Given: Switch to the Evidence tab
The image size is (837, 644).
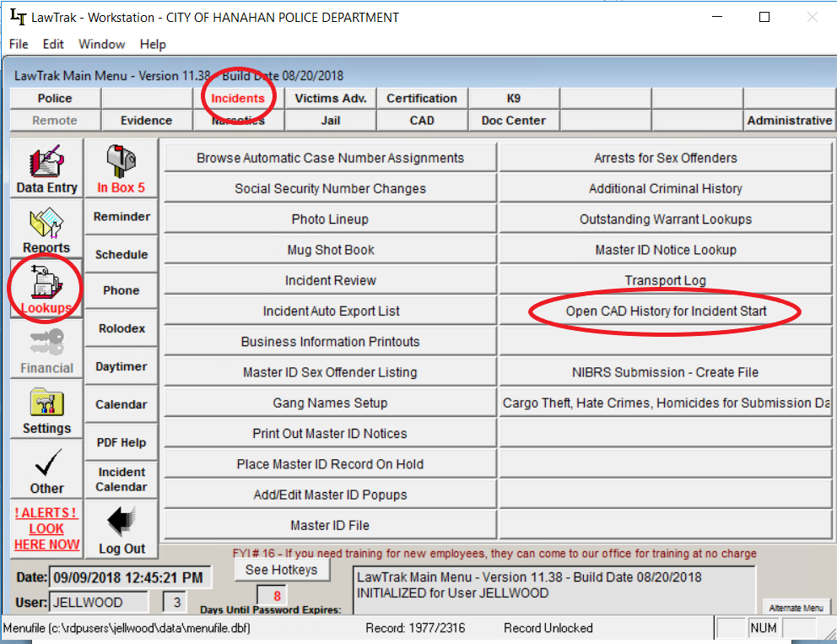Looking at the screenshot, I should [x=146, y=121].
